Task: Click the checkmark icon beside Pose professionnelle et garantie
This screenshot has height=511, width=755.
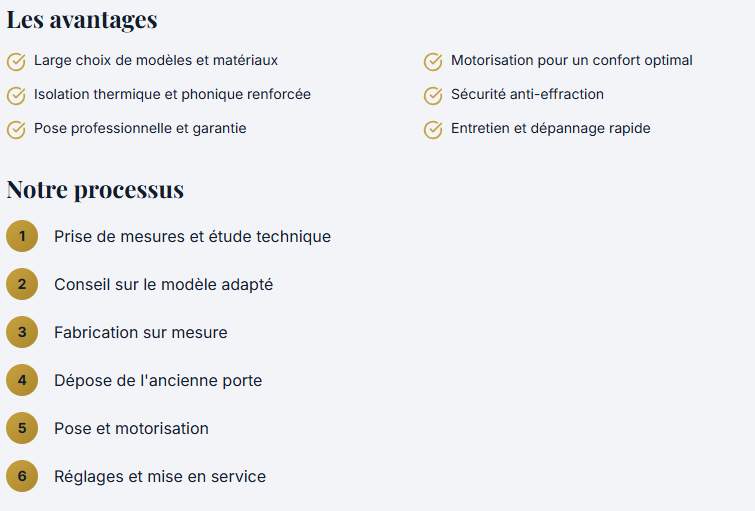Action: [x=16, y=130]
